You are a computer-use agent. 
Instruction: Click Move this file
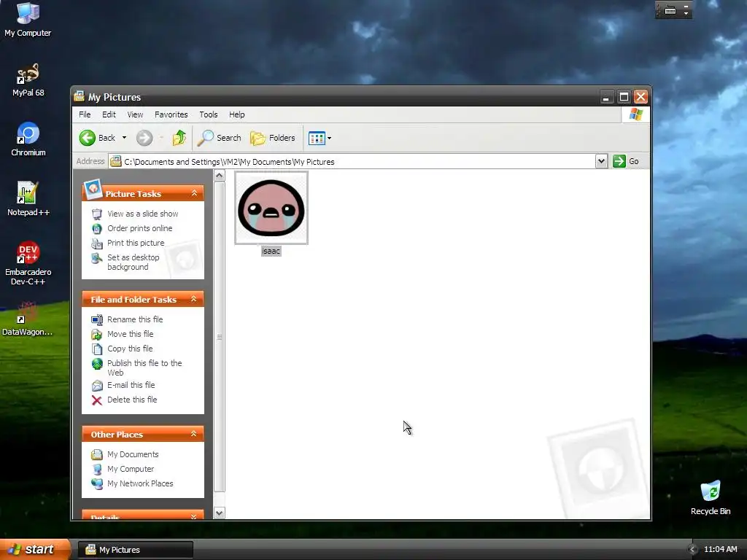130,334
